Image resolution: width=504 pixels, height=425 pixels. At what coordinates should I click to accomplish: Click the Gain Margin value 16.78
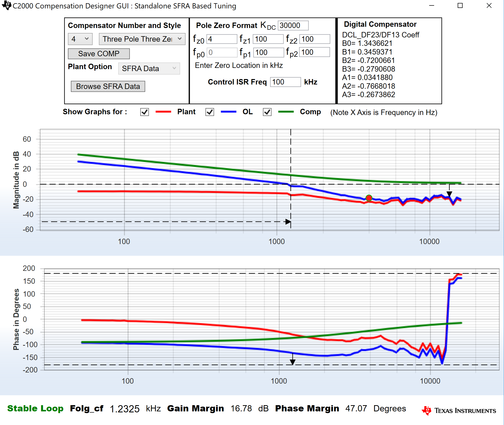(x=241, y=408)
